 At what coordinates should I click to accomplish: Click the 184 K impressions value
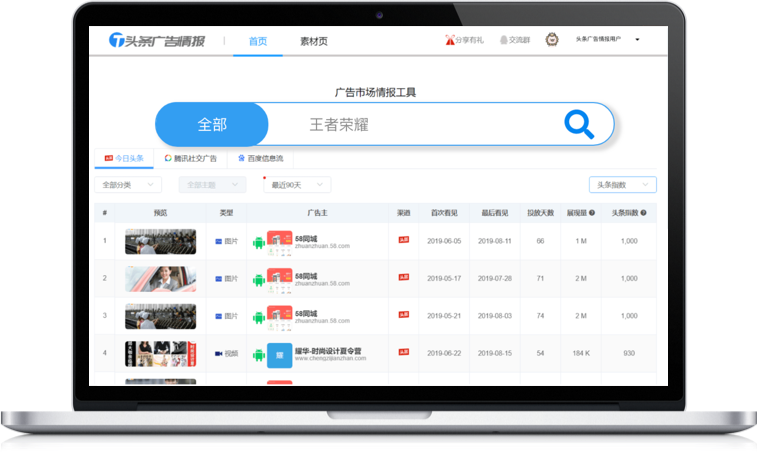click(x=581, y=353)
